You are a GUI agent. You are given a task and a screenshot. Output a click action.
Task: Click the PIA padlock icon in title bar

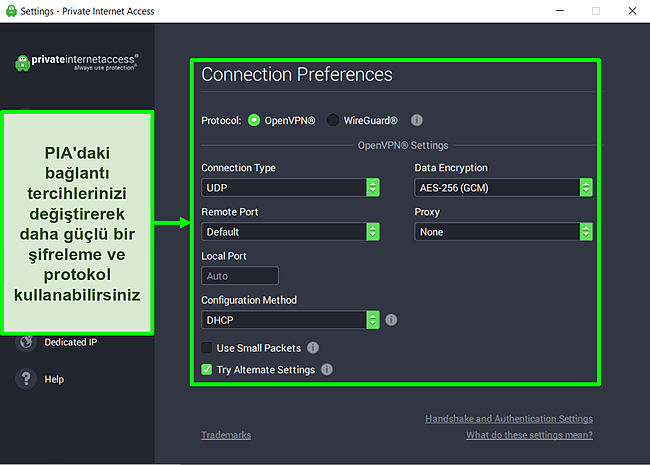(11, 10)
